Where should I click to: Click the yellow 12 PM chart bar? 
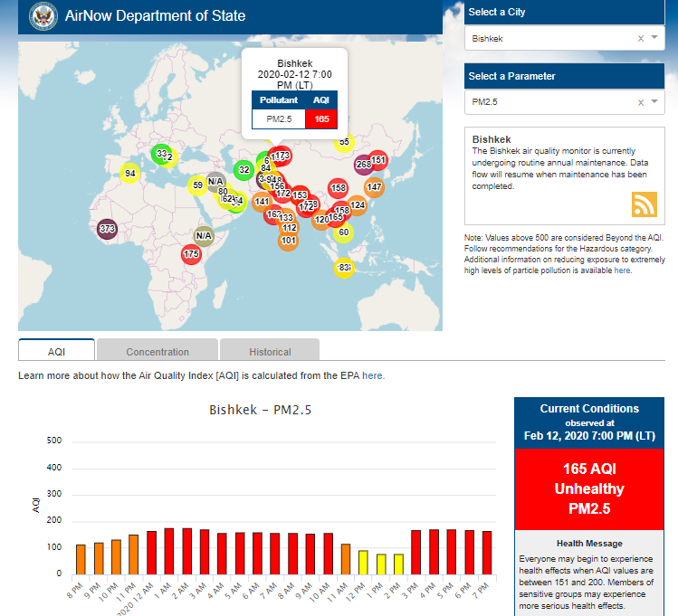tap(363, 562)
